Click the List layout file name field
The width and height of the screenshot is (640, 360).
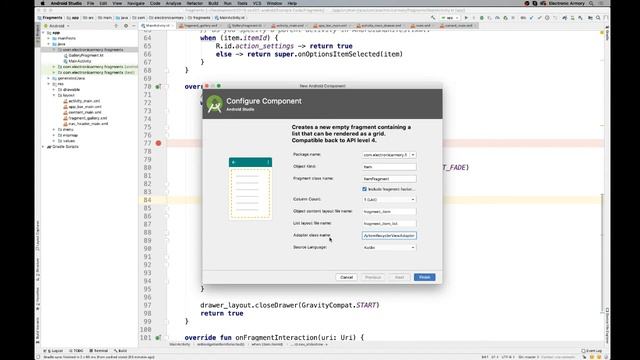click(x=389, y=223)
